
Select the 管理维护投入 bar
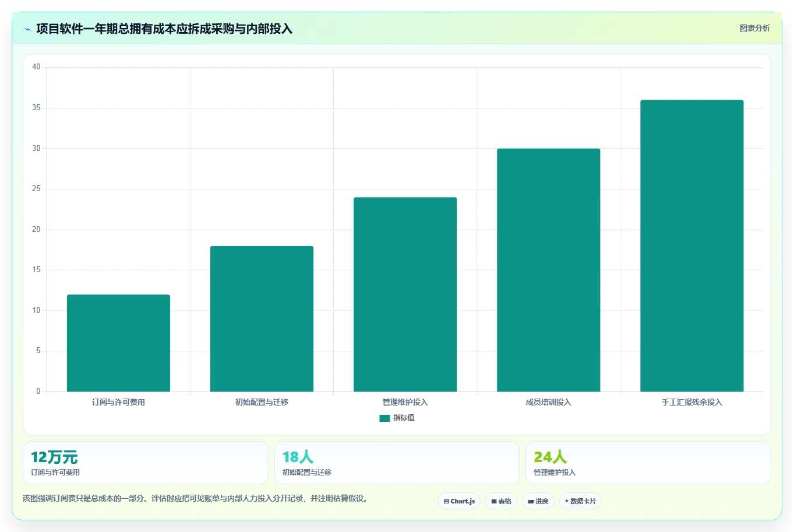(405, 294)
